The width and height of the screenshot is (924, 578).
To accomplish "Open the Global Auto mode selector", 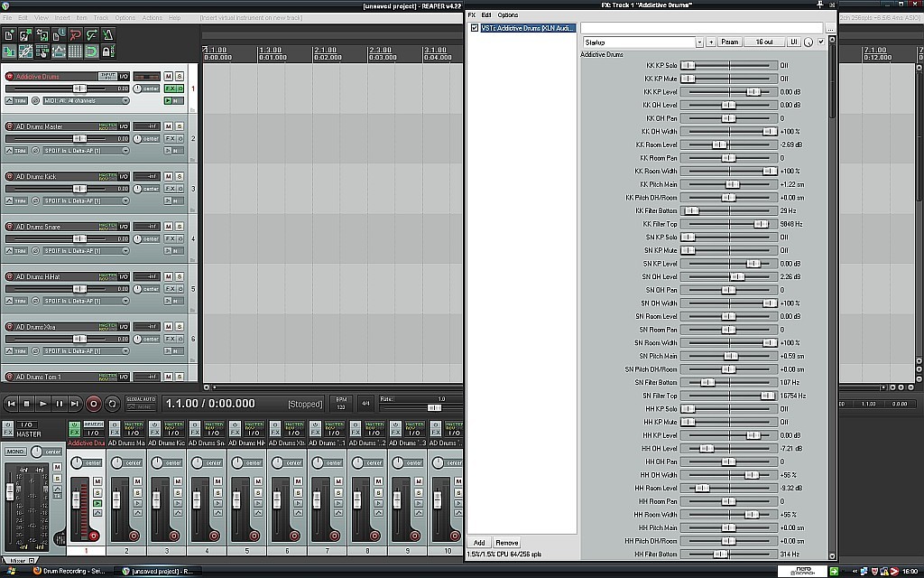I will point(141,404).
